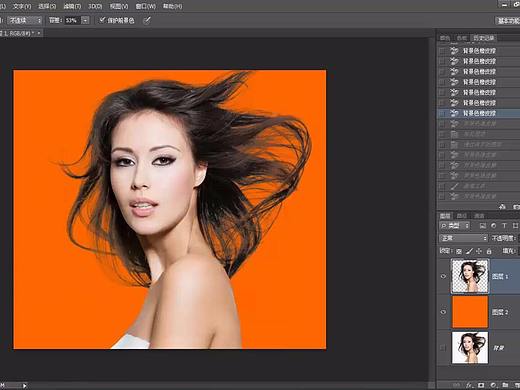Screen dimensions: 520x390
Task: Open the 窗口(W) menu
Action: (146, 6)
